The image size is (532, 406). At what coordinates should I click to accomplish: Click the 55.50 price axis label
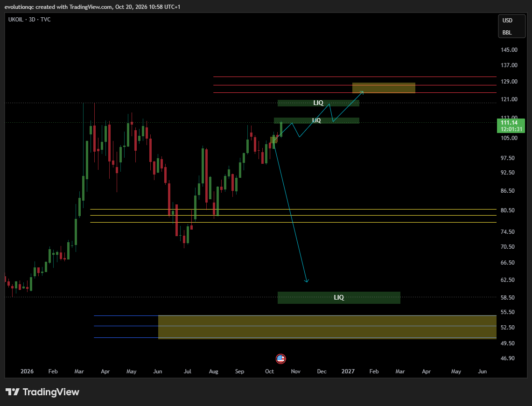pos(508,312)
